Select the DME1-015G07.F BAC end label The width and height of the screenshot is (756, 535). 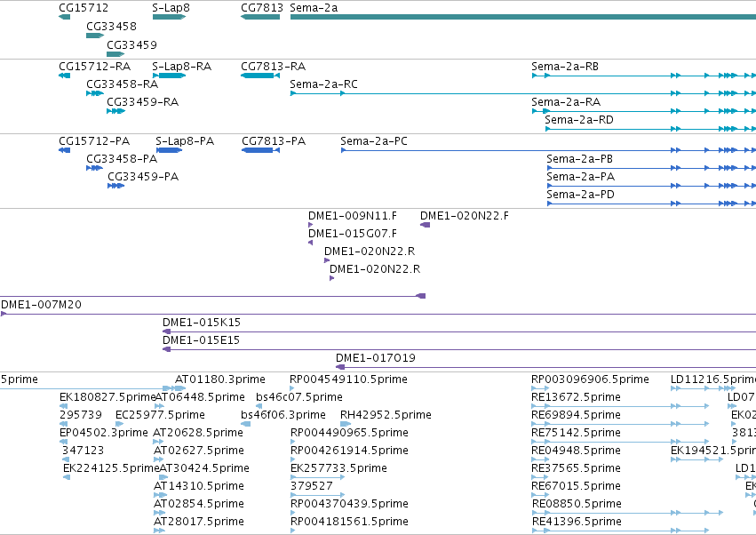[353, 234]
